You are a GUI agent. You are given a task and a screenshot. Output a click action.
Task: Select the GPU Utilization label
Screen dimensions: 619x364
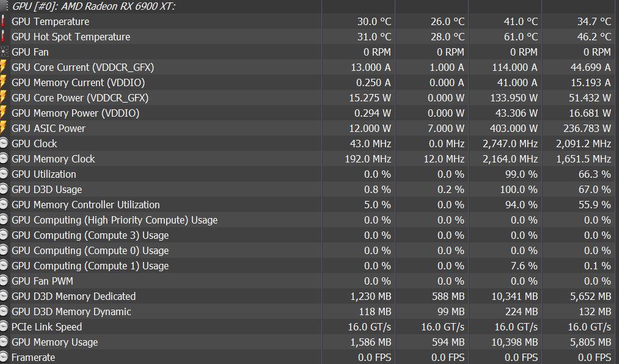click(x=44, y=174)
